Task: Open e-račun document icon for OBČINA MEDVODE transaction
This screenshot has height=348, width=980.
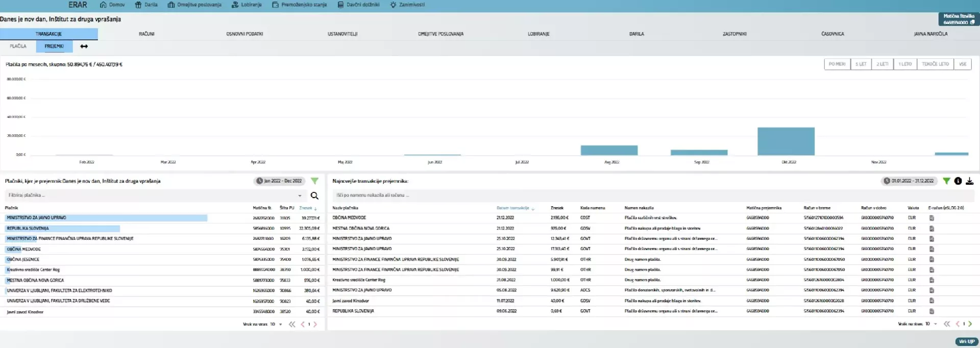Action: 932,218
